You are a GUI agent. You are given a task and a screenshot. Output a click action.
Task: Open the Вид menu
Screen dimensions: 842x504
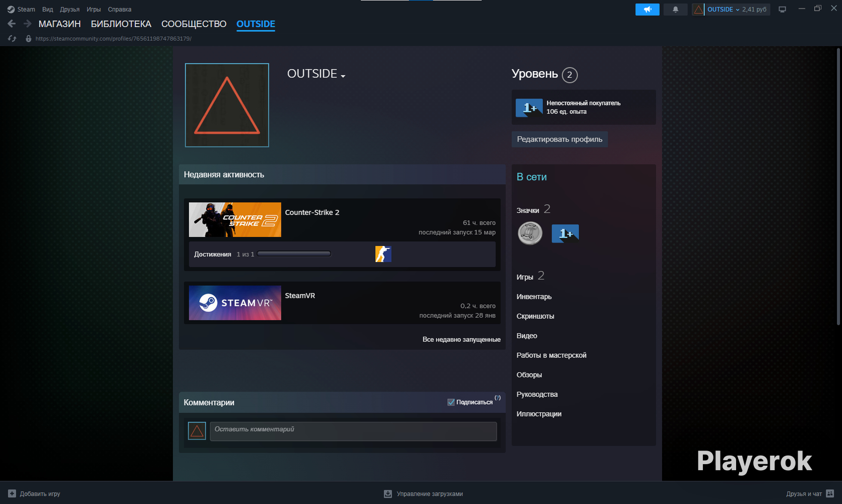[48, 10]
